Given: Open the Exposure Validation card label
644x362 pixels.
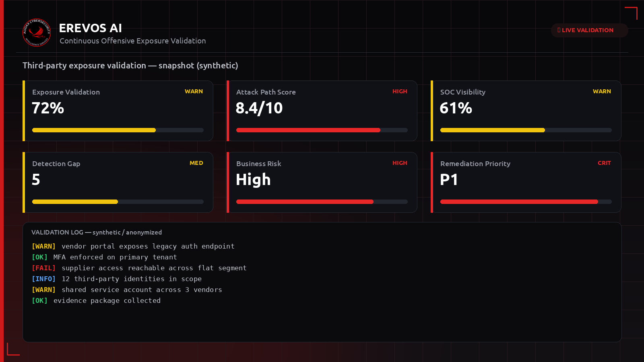Looking at the screenshot, I should pos(66,92).
